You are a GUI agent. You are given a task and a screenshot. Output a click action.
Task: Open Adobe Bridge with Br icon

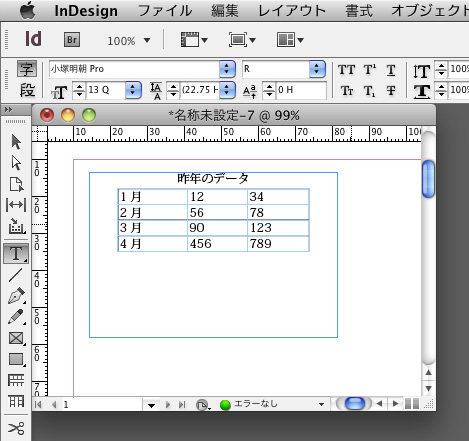(x=72, y=40)
